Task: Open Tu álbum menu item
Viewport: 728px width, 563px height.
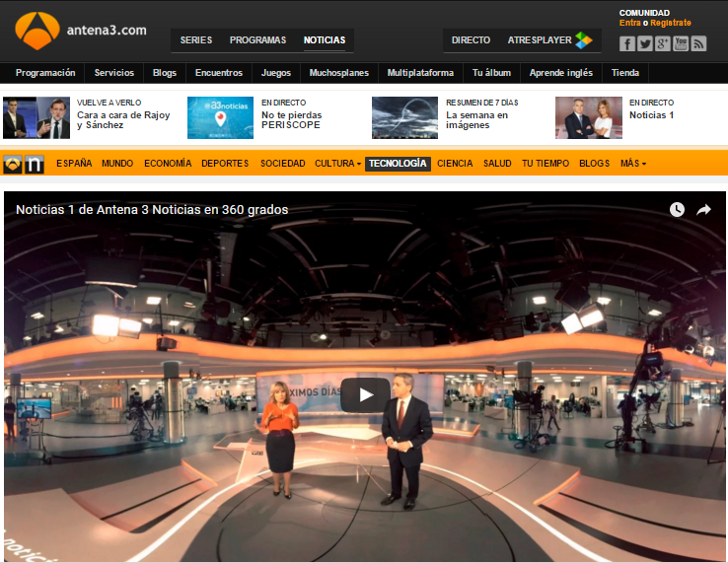Action: [491, 73]
